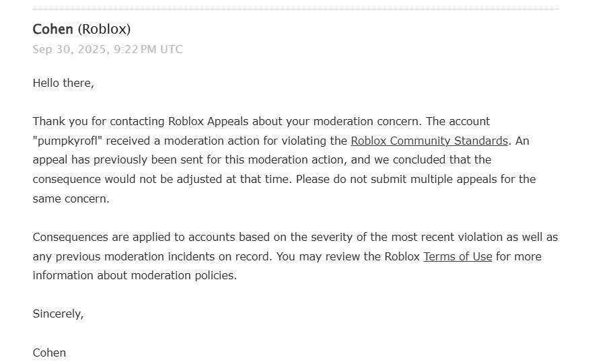613x364 pixels.
Task: Click the "Please do not submit multiple appeals" sentence
Action: [416, 179]
